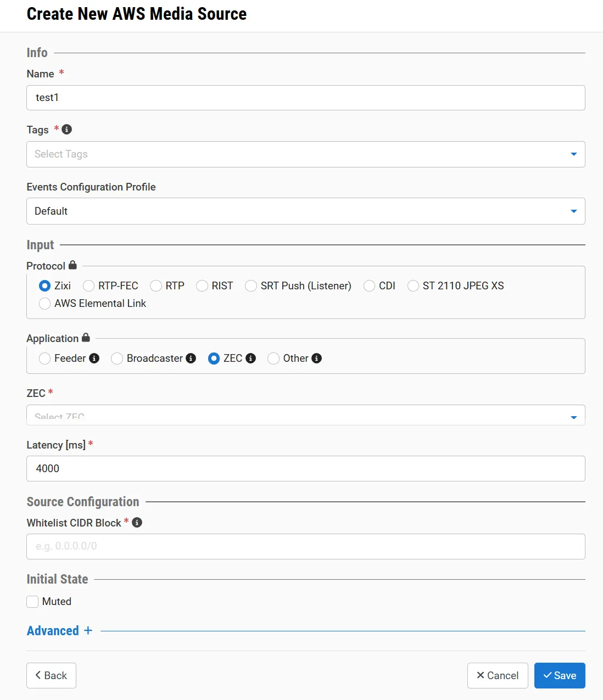
Task: Click the Name input field
Action: click(306, 98)
